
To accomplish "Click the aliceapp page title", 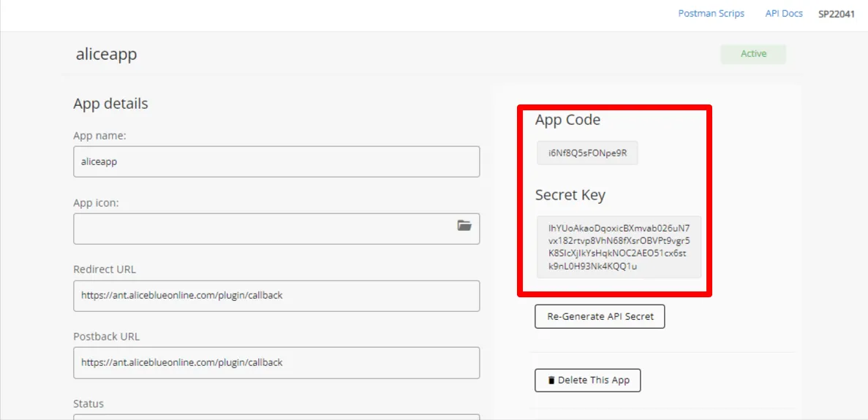I will [x=107, y=55].
